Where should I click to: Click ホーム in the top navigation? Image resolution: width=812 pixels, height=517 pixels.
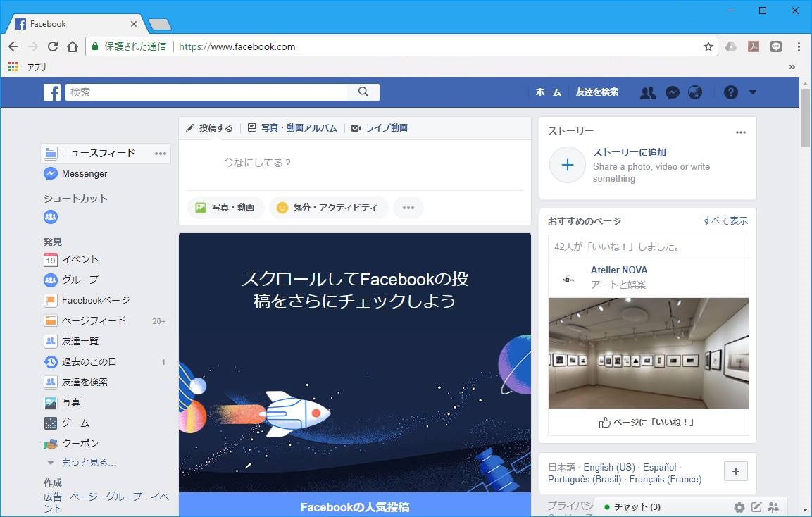(x=548, y=92)
